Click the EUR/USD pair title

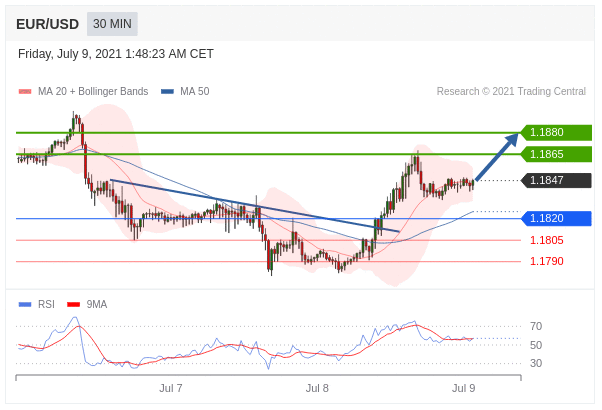47,24
